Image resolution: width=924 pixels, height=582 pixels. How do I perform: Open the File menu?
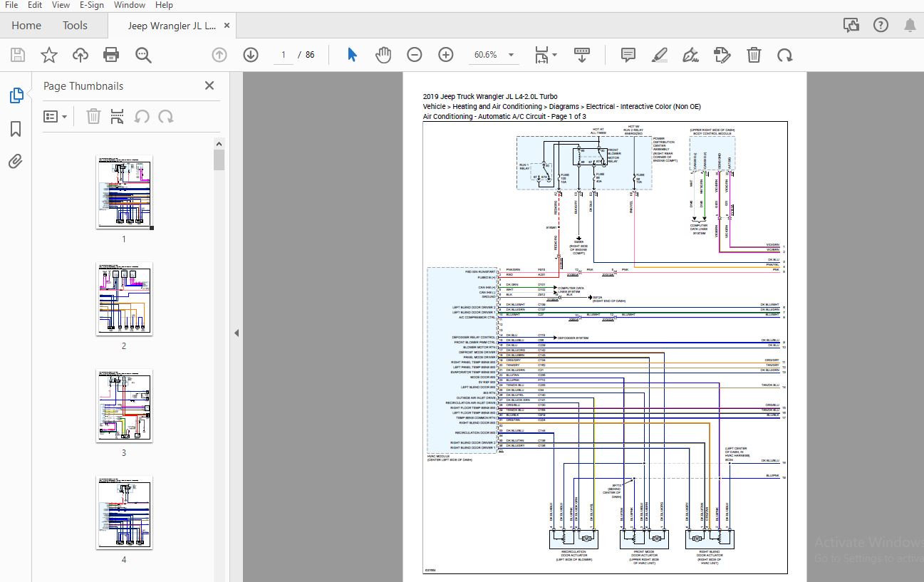11,5
